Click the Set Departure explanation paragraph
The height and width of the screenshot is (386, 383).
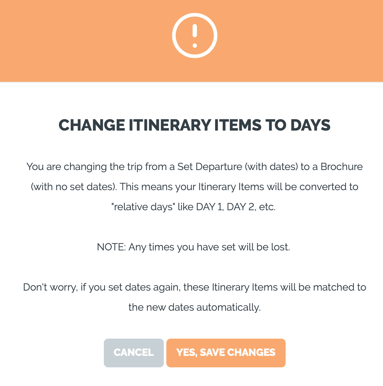pyautogui.click(x=194, y=187)
